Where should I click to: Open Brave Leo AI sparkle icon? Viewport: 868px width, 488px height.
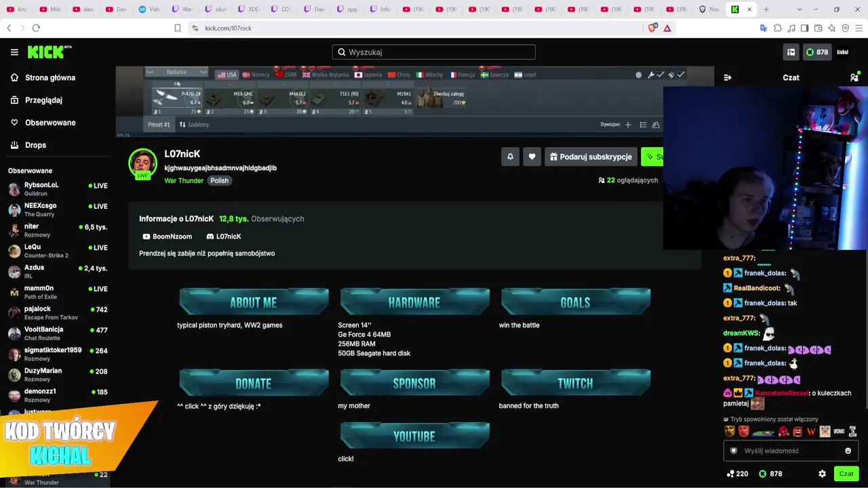point(831,28)
